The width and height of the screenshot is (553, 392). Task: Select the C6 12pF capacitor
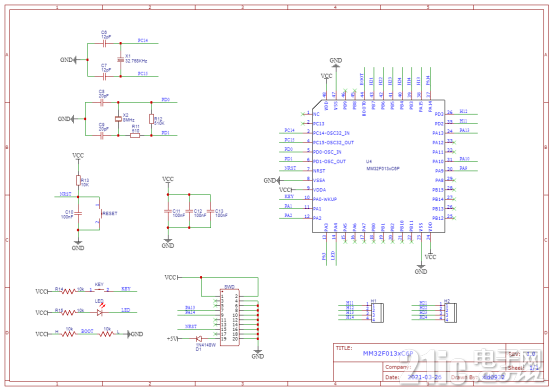click(x=104, y=43)
